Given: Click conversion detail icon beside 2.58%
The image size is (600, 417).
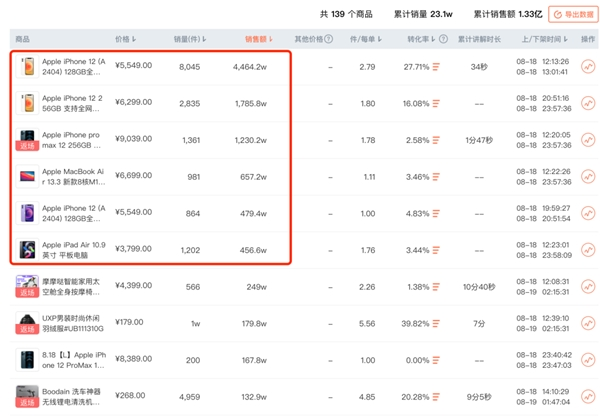Looking at the screenshot, I should (436, 140).
